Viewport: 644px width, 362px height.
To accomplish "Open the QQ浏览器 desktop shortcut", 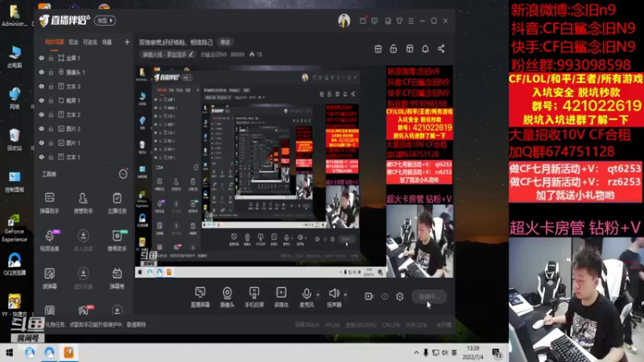I will pos(14,264).
